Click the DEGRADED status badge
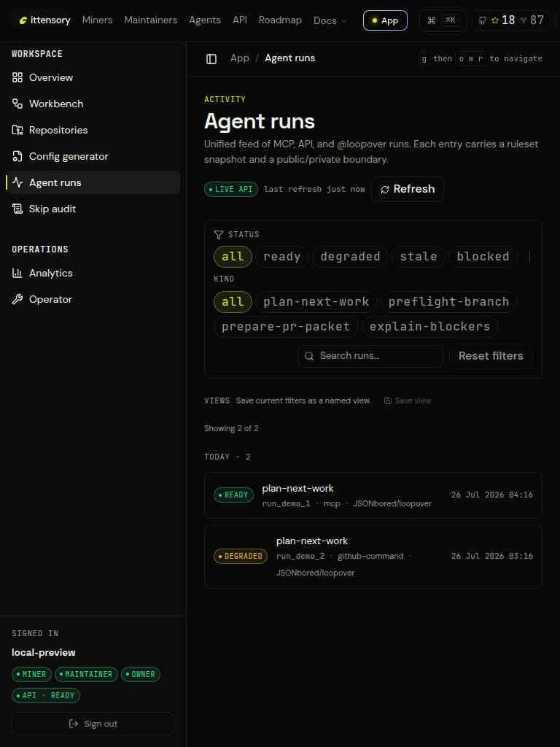This screenshot has height=747, width=560. pyautogui.click(x=241, y=556)
